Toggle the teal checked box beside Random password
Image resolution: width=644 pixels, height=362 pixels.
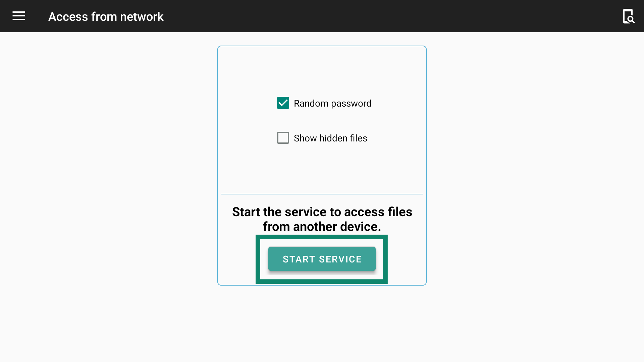click(x=283, y=103)
